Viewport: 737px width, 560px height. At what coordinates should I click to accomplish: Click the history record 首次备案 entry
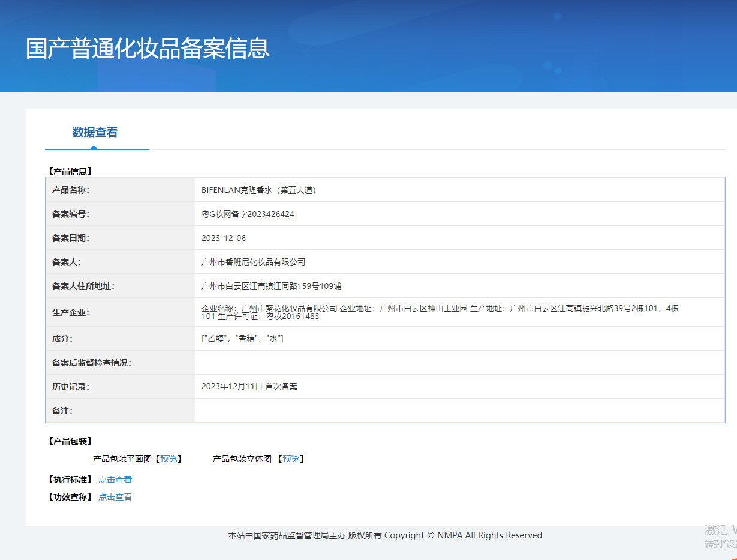(x=249, y=387)
